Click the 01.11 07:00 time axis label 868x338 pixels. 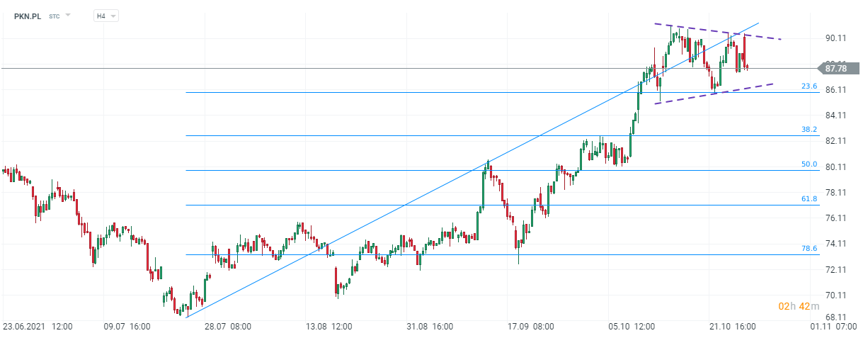tap(835, 327)
